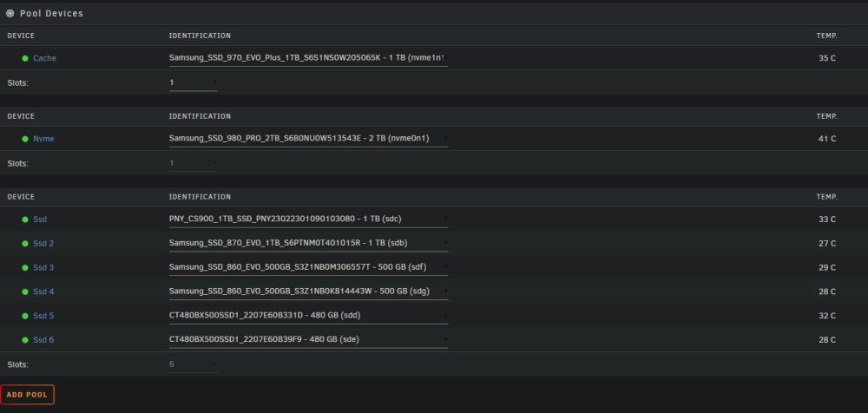Image resolution: width=868 pixels, height=413 pixels.
Task: Open the Nvme pool Slots dropdown
Action: [x=194, y=164]
